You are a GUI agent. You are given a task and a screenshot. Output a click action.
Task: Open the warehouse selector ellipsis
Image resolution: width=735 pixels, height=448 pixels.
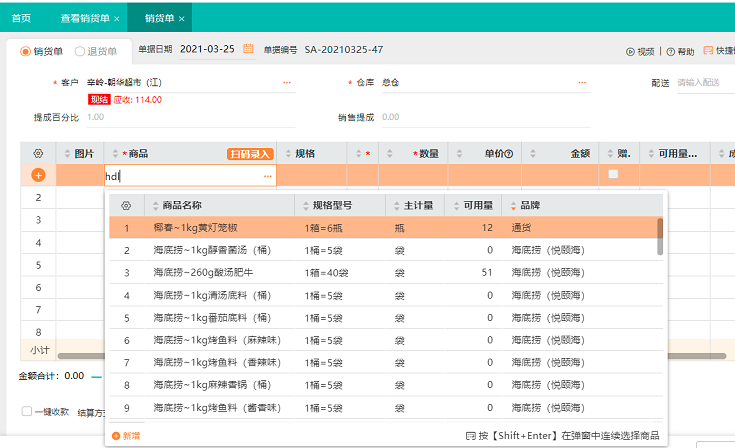tap(579, 83)
